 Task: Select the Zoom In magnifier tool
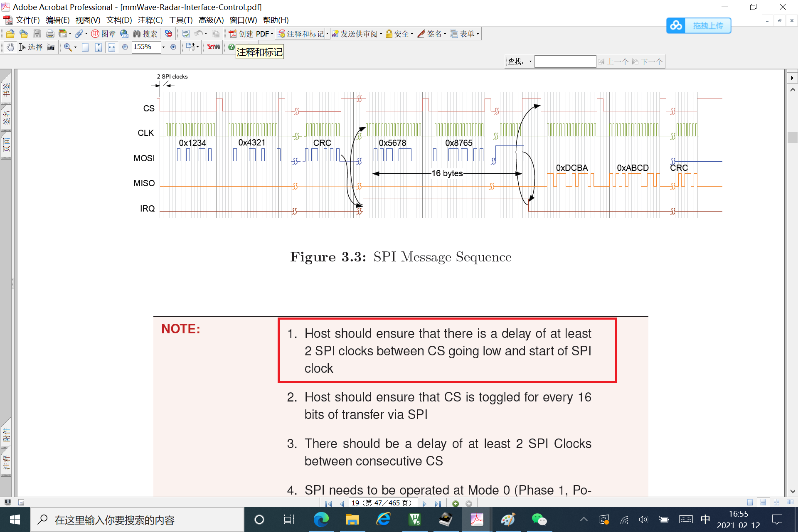click(x=68, y=47)
